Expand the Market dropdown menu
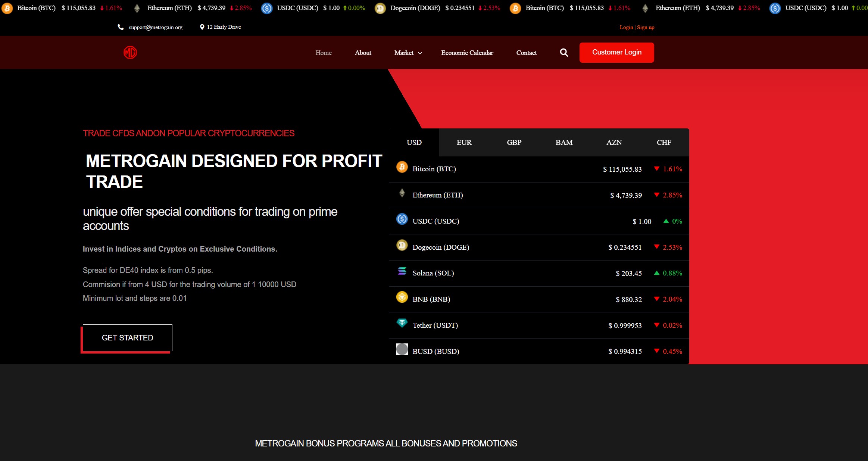Screen dimensions: 868x461 pos(408,53)
